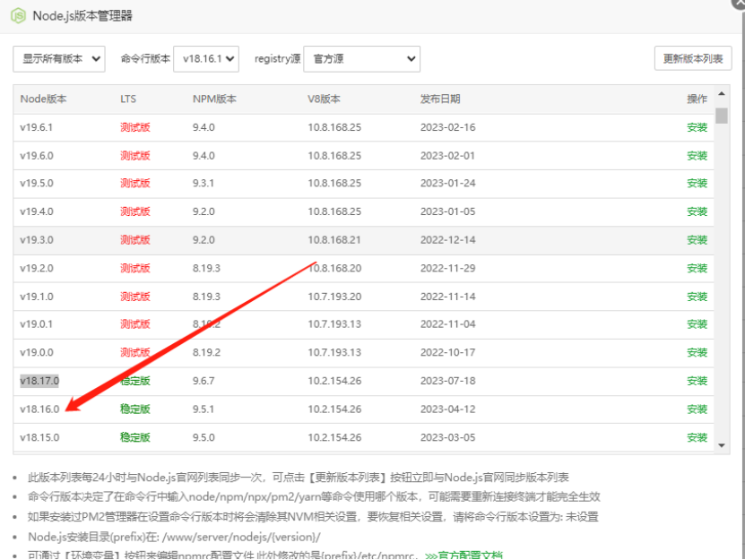Open the registry源 官方源 dropdown
This screenshot has width=745, height=560.
(x=361, y=58)
